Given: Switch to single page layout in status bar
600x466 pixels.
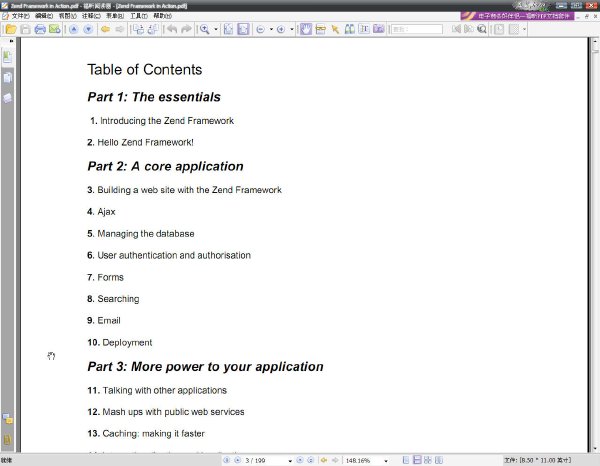Looking at the screenshot, I should pos(406,460).
